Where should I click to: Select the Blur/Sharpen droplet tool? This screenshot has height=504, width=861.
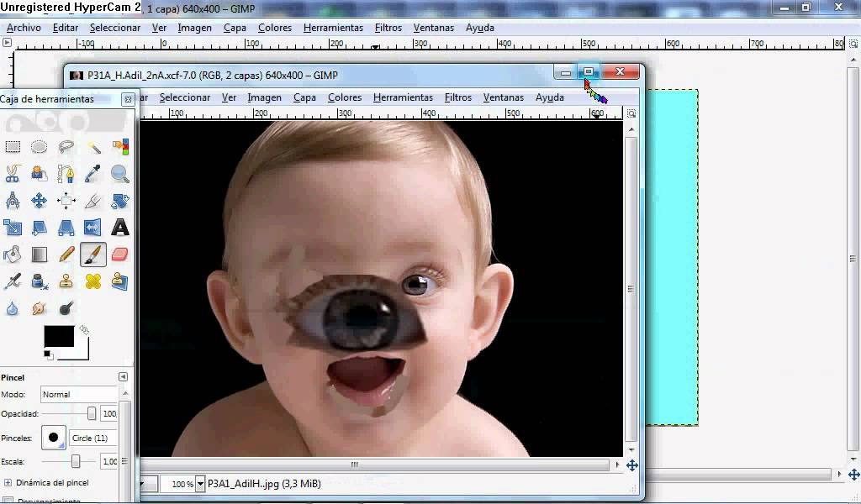tap(13, 308)
